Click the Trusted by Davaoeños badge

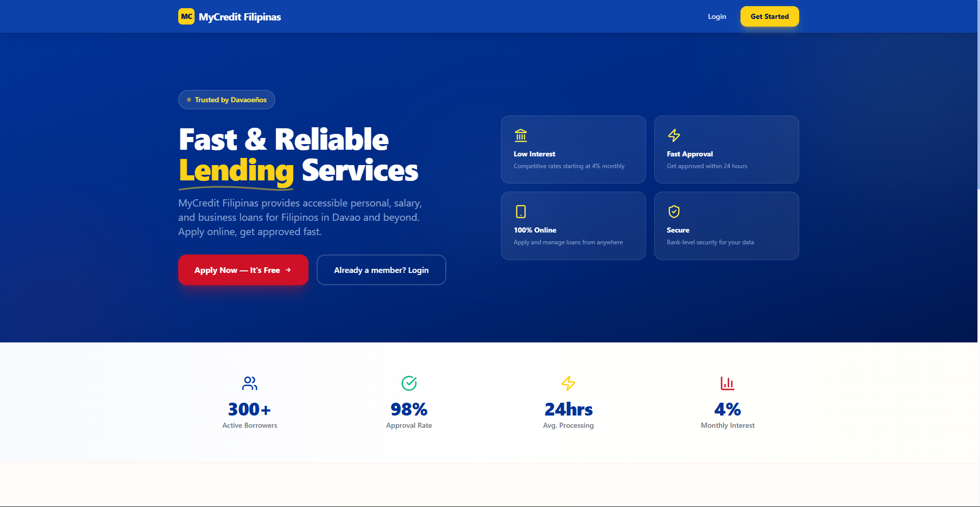pyautogui.click(x=227, y=100)
